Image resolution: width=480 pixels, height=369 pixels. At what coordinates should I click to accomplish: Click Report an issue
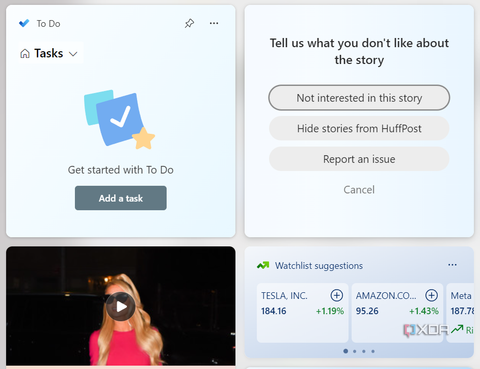coord(359,159)
